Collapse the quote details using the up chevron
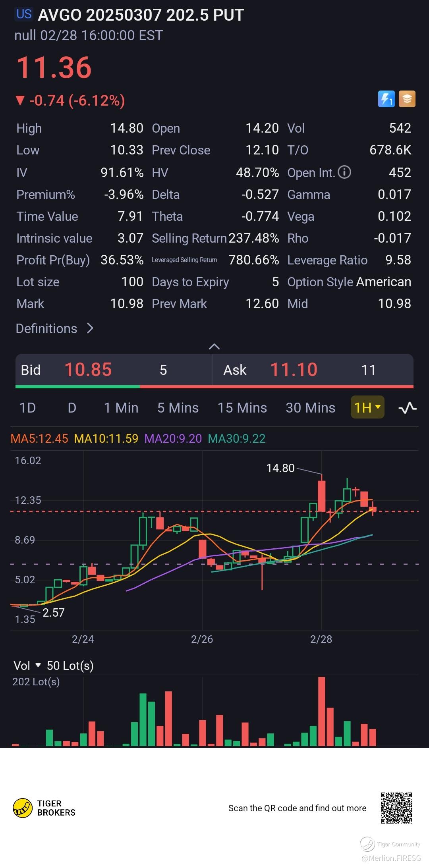The height and width of the screenshot is (868, 429). pyautogui.click(x=214, y=347)
